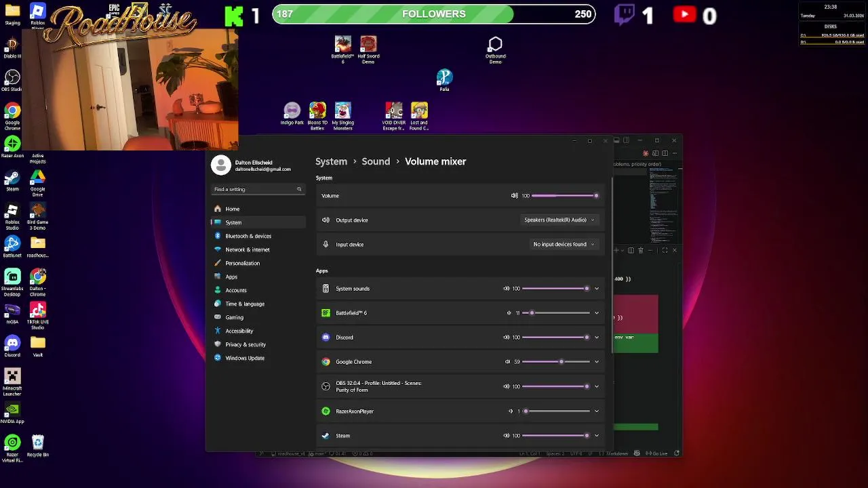Select Lost and Found desktop icon
This screenshot has height=488, width=868.
419,116
